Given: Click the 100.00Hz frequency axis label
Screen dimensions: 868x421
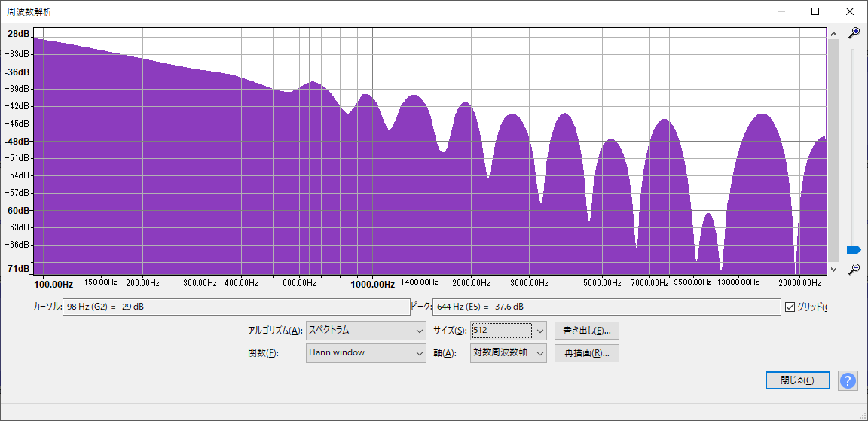Looking at the screenshot, I should pyautogui.click(x=53, y=285).
